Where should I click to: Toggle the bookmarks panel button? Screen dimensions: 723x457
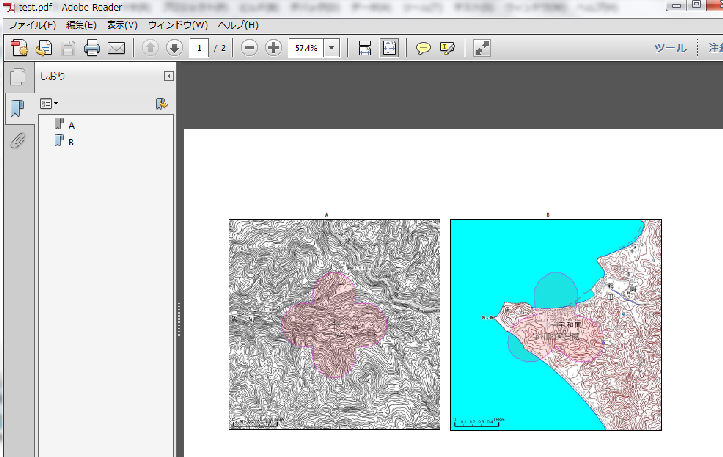pyautogui.click(x=17, y=109)
